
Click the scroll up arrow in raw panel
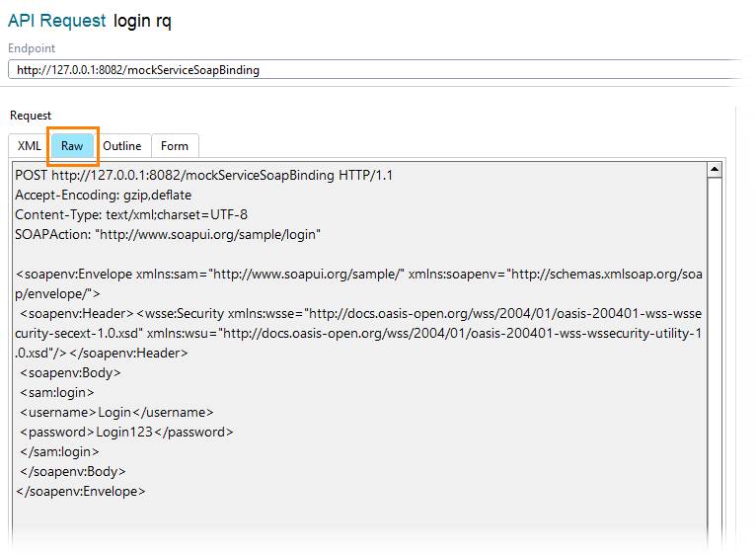715,171
